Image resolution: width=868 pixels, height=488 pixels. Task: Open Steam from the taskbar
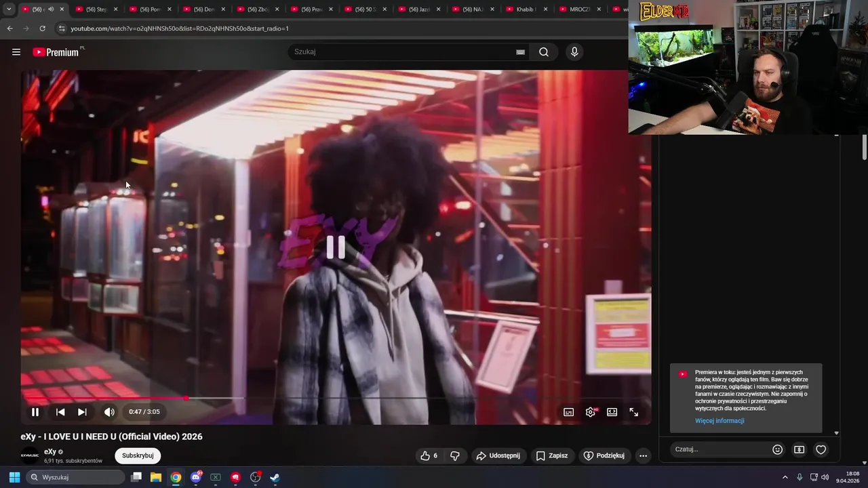tap(275, 477)
